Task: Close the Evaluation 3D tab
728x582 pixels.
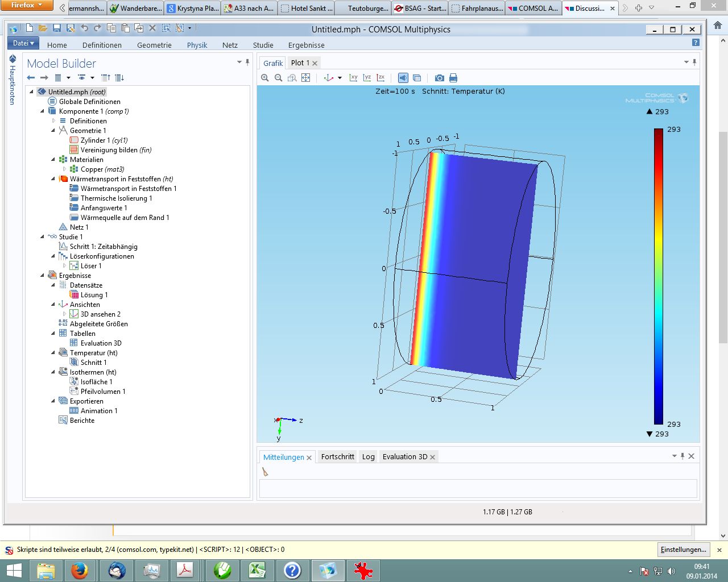Action: [x=432, y=457]
